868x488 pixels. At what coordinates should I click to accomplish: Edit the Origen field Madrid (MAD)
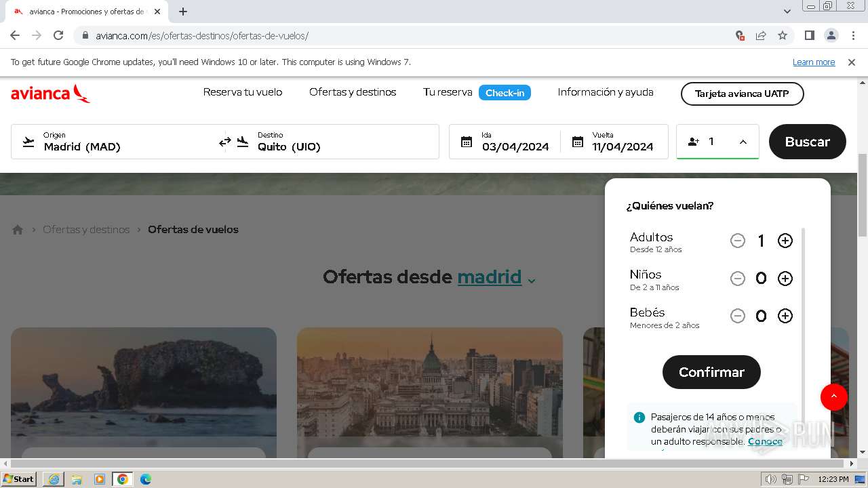tap(119, 142)
